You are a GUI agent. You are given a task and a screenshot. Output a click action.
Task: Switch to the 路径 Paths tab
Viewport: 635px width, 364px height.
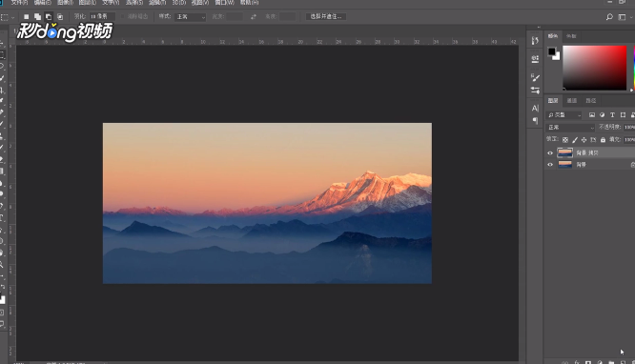pyautogui.click(x=591, y=100)
